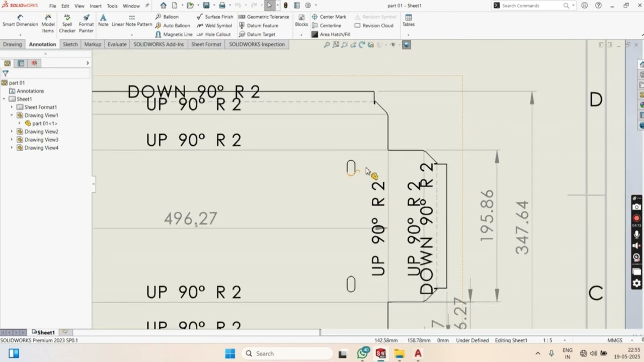Insert a Revision Cloud

click(x=374, y=26)
